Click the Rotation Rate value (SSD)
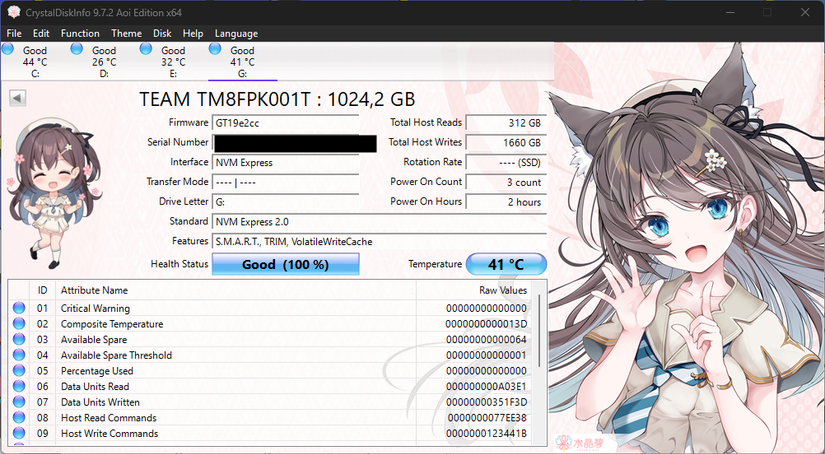 click(x=506, y=163)
